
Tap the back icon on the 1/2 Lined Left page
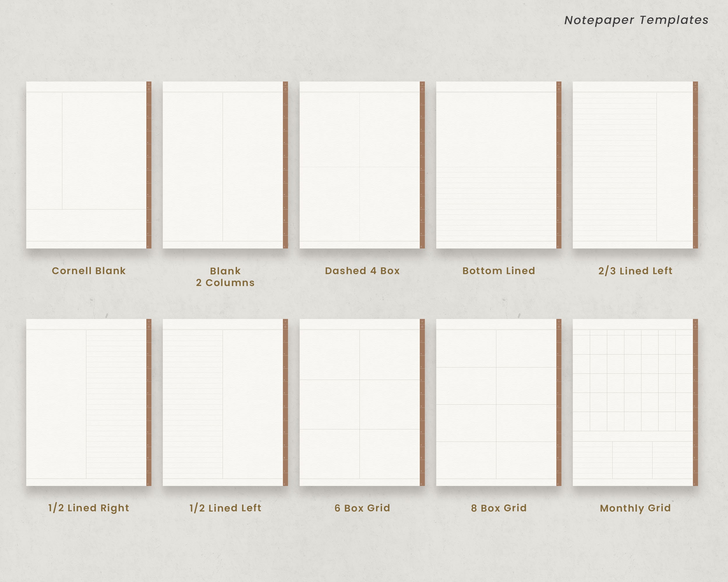tap(285, 327)
